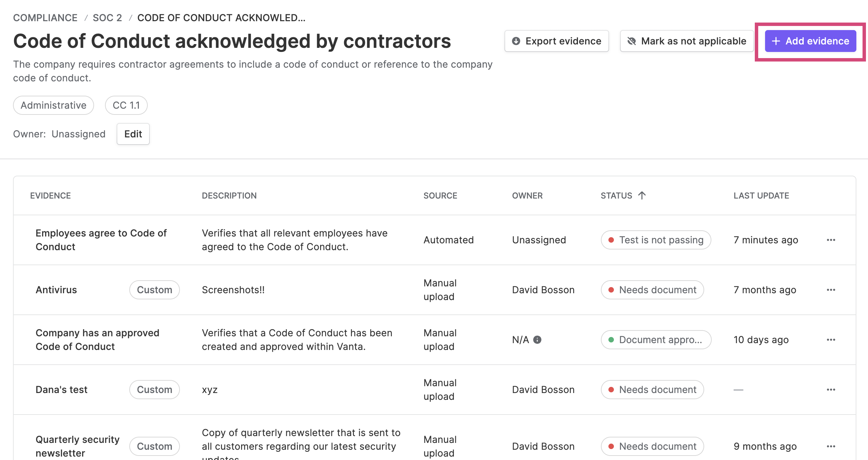Click the download icon in Export evidence
The height and width of the screenshot is (460, 868).
click(x=516, y=41)
